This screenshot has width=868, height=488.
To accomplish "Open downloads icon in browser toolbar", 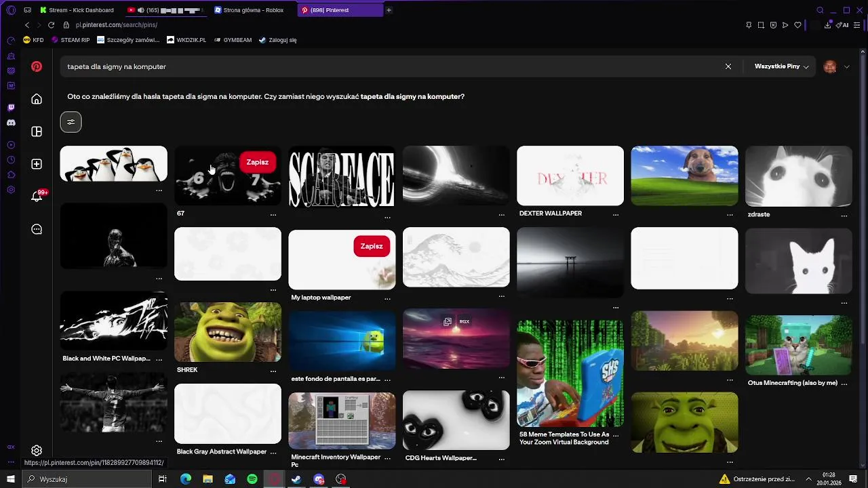I will 828,25.
